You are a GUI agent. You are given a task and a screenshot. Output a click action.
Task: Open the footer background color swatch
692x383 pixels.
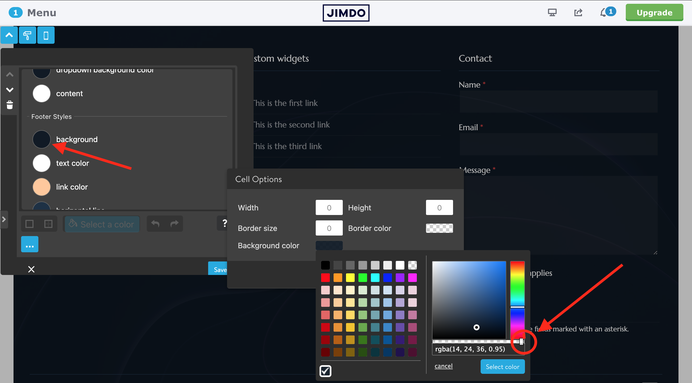[41, 139]
